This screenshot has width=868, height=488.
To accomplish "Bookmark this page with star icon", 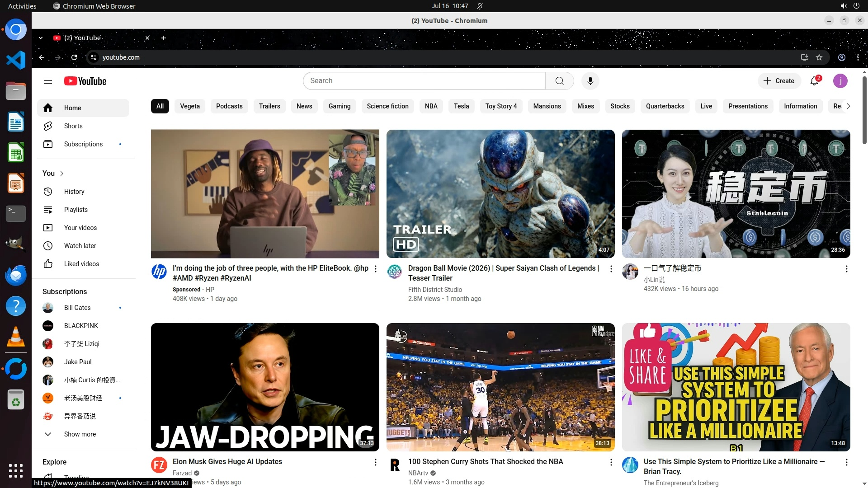I will 819,57.
